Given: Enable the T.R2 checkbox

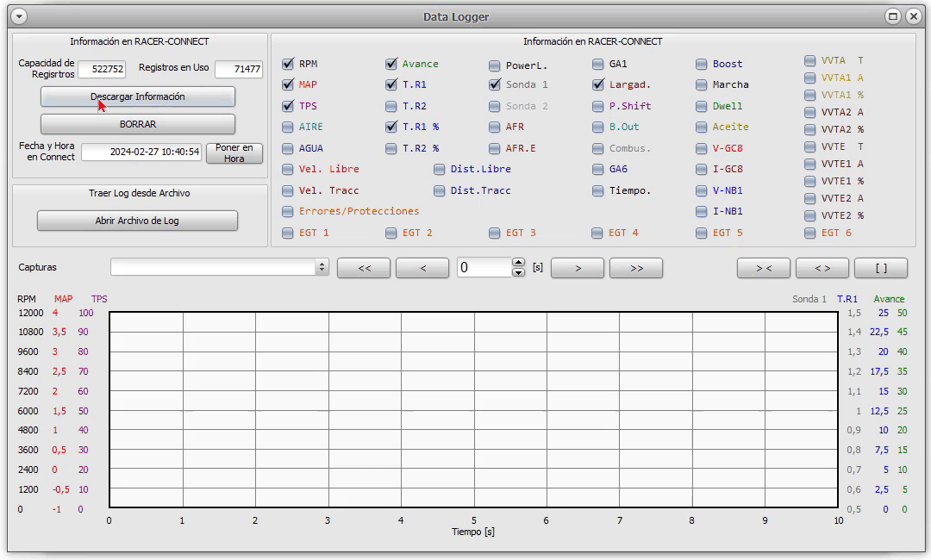Looking at the screenshot, I should tap(391, 106).
